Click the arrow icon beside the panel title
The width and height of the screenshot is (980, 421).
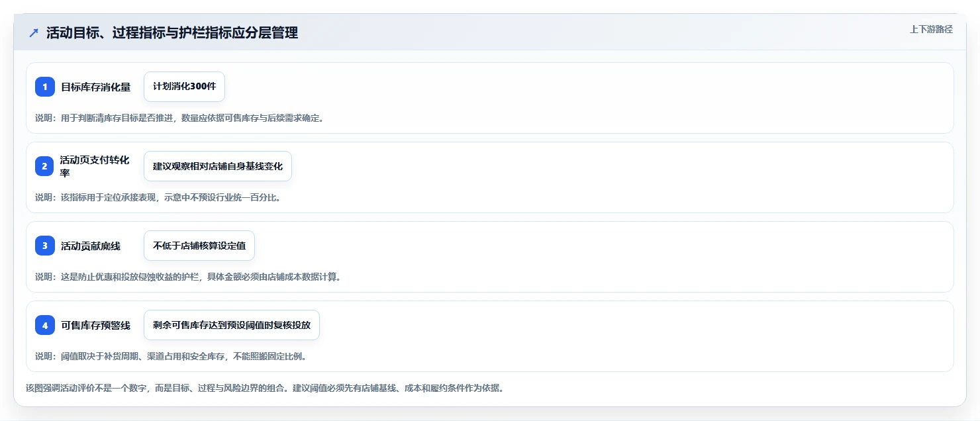point(34,32)
